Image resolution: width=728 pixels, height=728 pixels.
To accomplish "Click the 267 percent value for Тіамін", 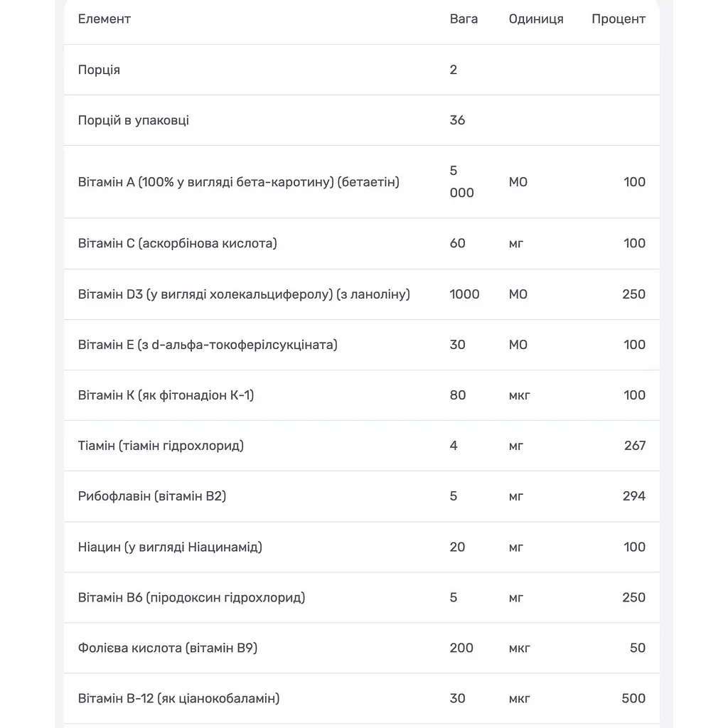I will tap(635, 446).
